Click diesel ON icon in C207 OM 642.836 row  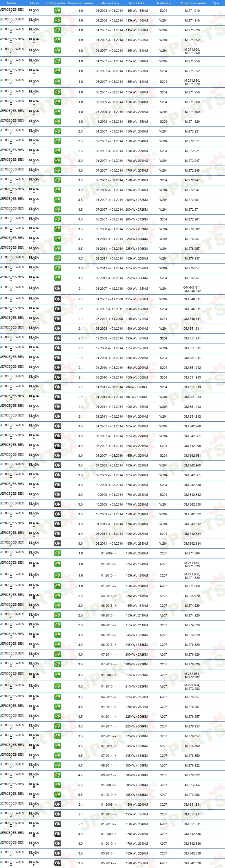[x=58, y=834]
